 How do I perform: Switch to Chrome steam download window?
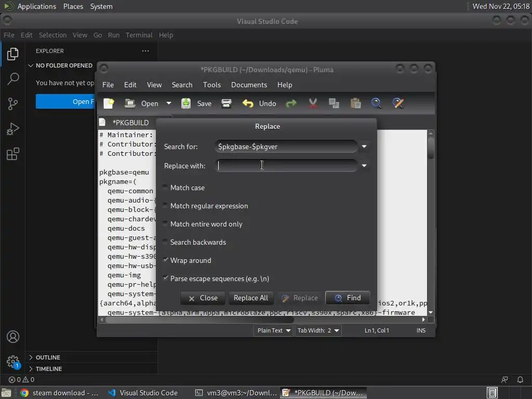(59, 393)
